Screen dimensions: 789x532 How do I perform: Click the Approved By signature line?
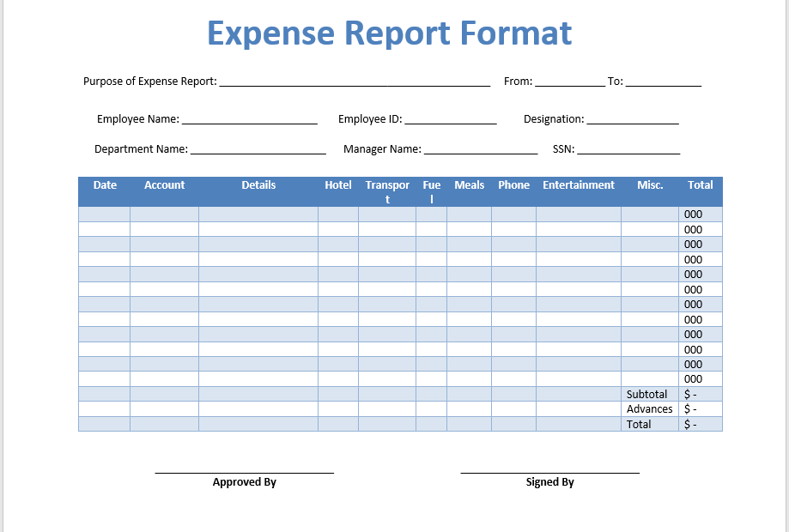[244, 470]
